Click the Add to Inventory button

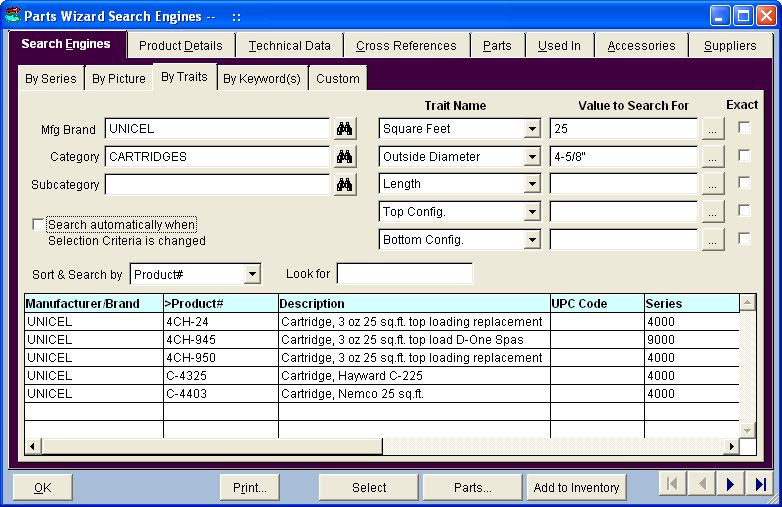click(x=576, y=487)
